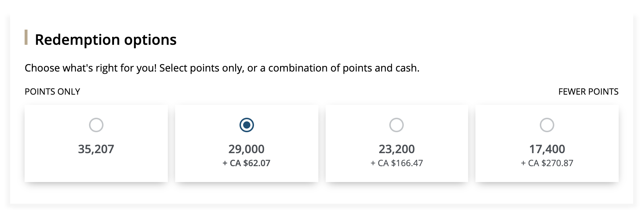The width and height of the screenshot is (644, 216).
Task: Click the 35,207 points amount
Action: [x=96, y=149]
